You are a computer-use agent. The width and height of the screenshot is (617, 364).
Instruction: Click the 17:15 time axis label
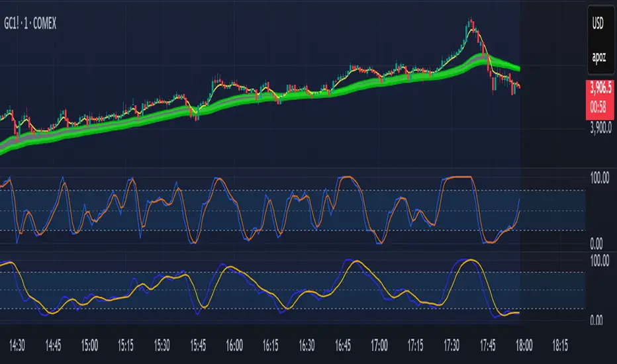pyautogui.click(x=415, y=345)
